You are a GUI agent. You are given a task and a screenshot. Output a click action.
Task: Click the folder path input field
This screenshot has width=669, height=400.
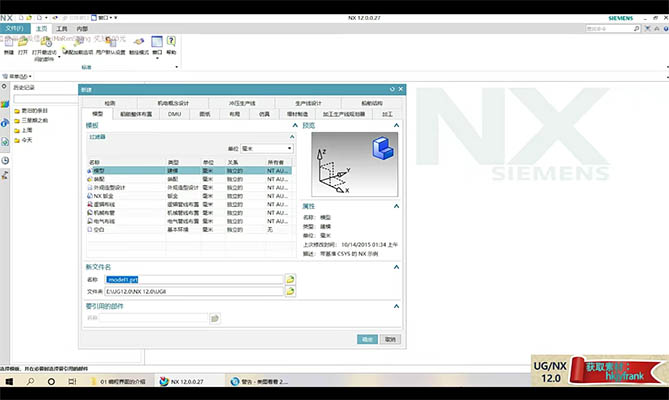[194, 292]
